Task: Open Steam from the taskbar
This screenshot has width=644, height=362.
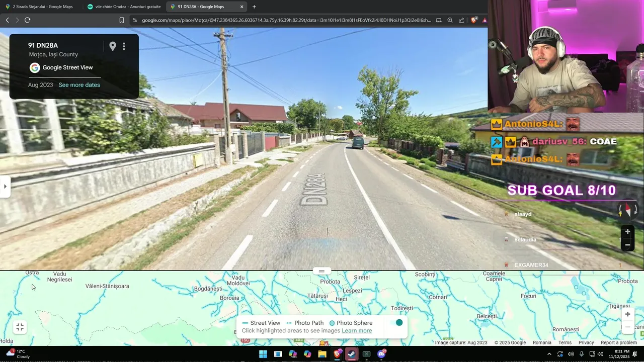Action: click(351, 354)
